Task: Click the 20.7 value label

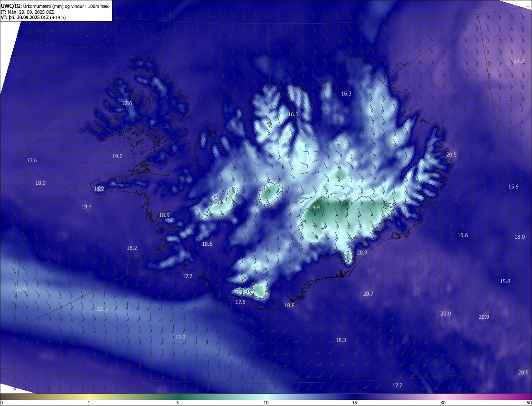Action: coord(368,293)
